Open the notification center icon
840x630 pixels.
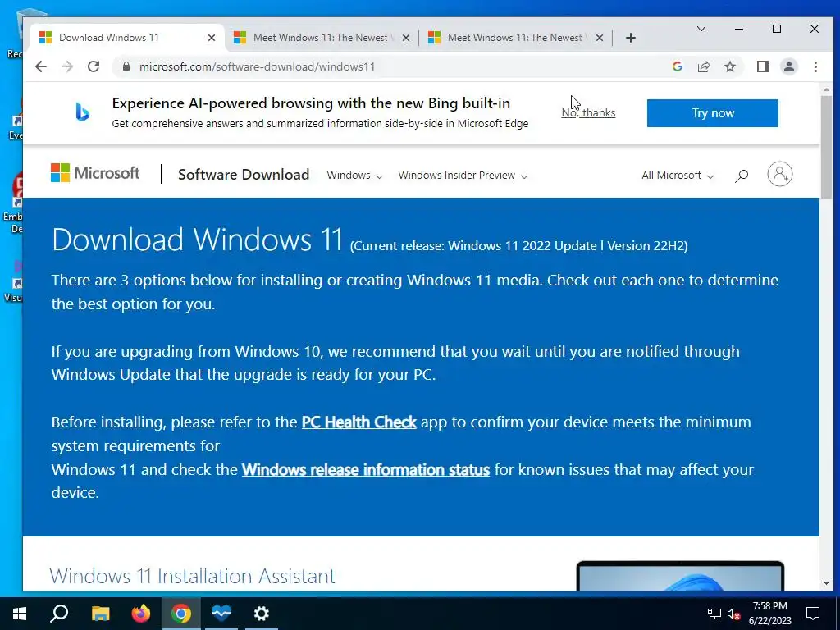813,614
